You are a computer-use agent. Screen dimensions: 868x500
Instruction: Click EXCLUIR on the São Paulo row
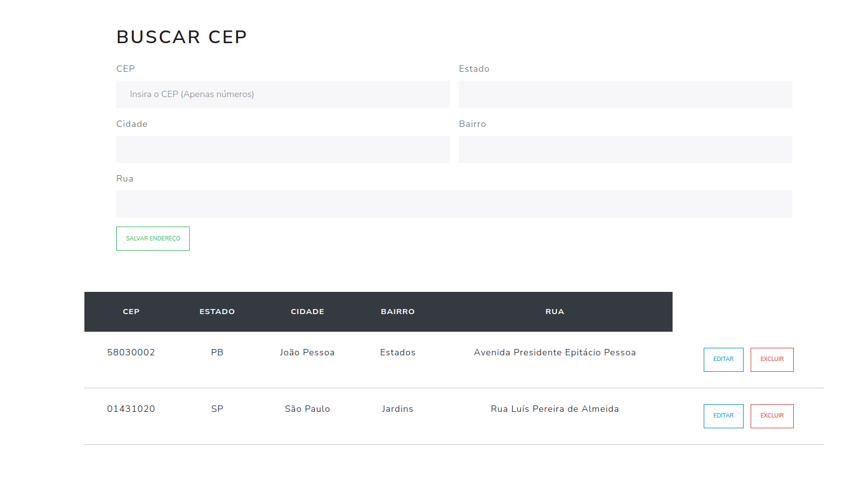(x=772, y=416)
